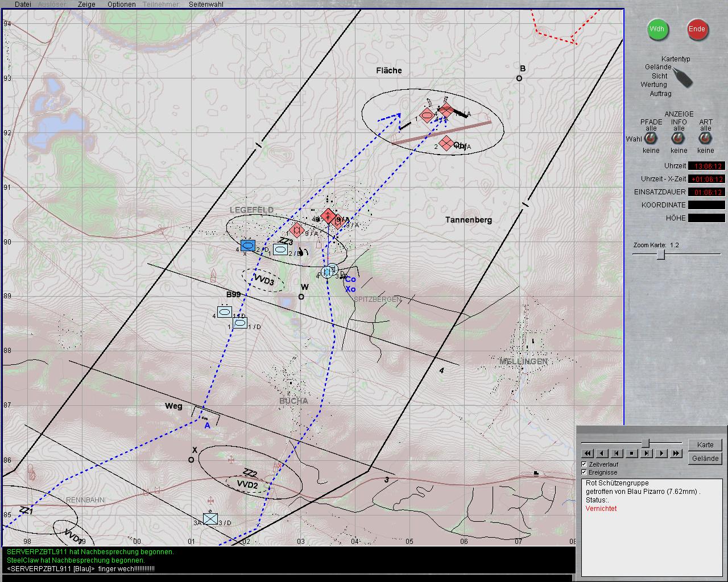Image resolution: width=728 pixels, height=582 pixels.
Task: Click the green Wdh button
Action: [x=657, y=29]
